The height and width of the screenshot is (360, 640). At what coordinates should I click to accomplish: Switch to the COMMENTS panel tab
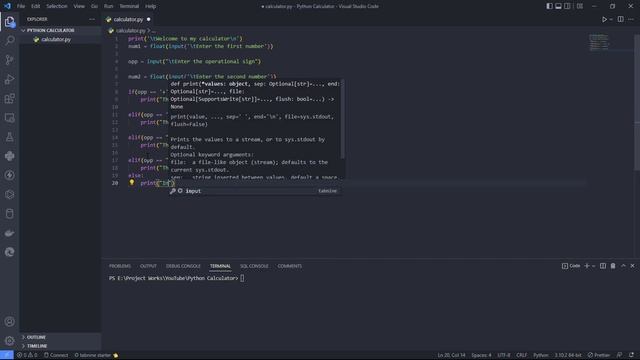[x=289, y=266]
